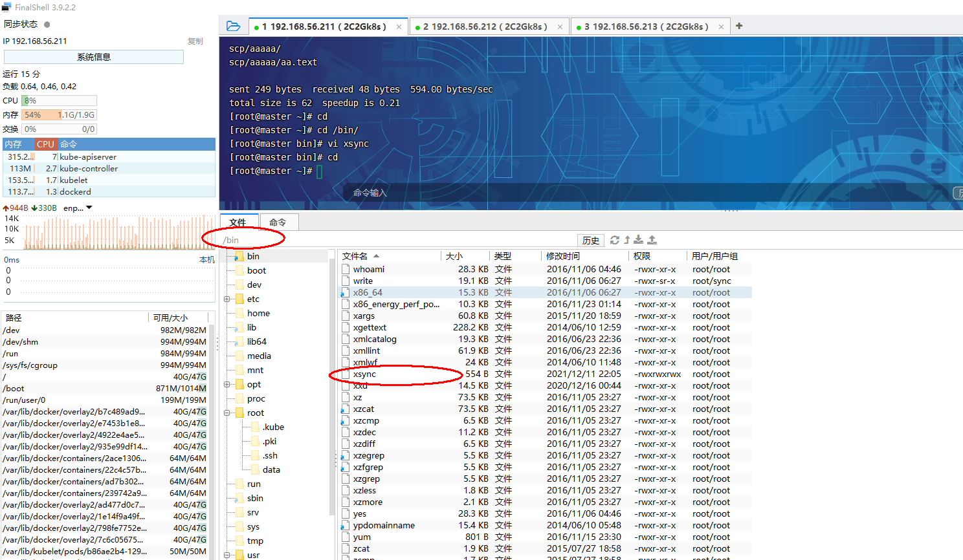Close the 192.168.56.212 session tab
Image resolution: width=963 pixels, height=560 pixels.
[560, 27]
